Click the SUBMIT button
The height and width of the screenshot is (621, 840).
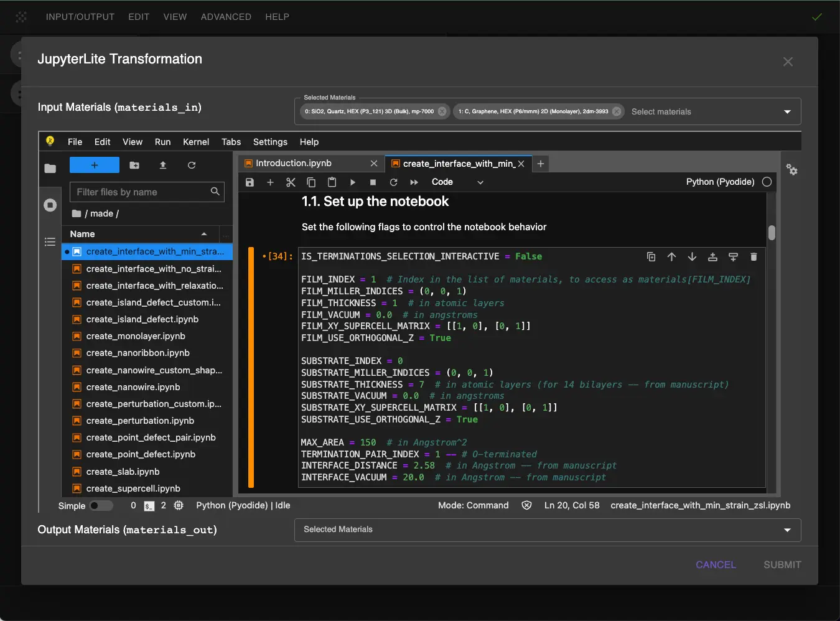(x=782, y=565)
